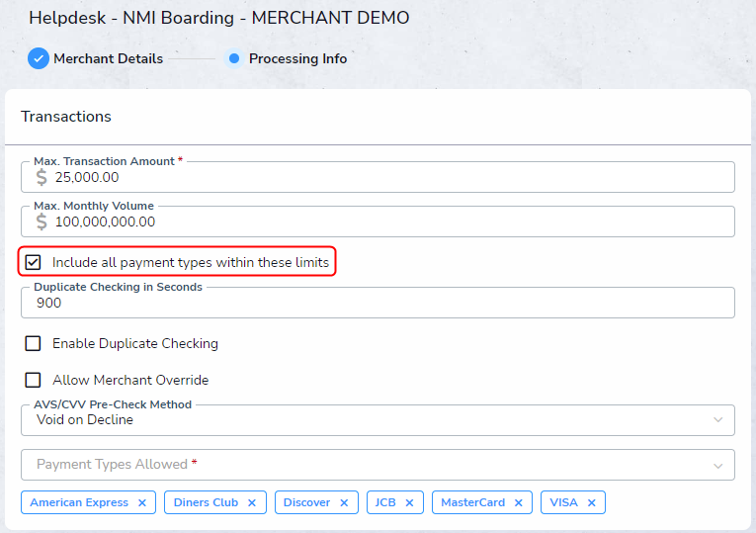Viewport: 756px width, 533px height.
Task: Click the Discover chip label
Action: (x=306, y=502)
